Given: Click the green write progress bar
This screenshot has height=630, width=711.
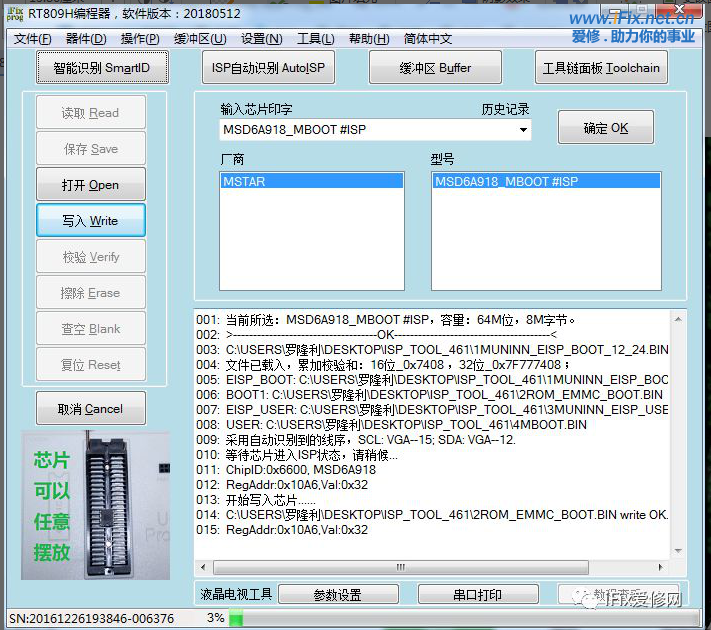Looking at the screenshot, I should (236, 619).
